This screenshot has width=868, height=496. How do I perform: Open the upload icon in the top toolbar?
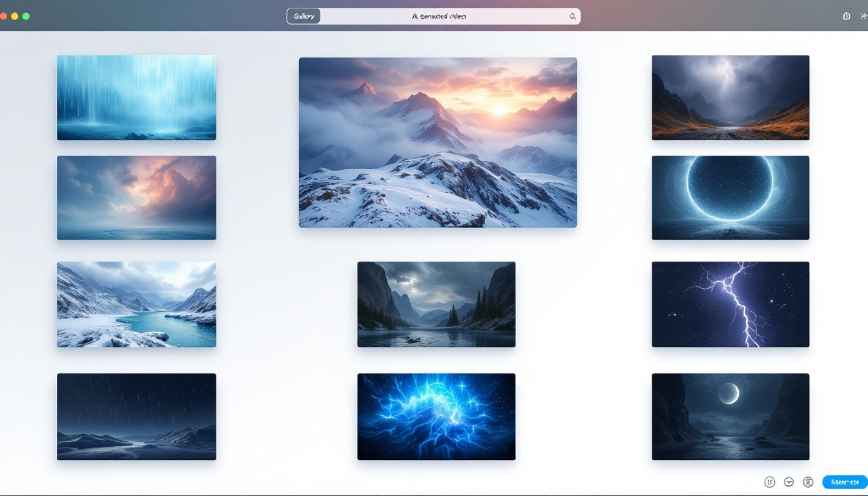[x=846, y=15]
